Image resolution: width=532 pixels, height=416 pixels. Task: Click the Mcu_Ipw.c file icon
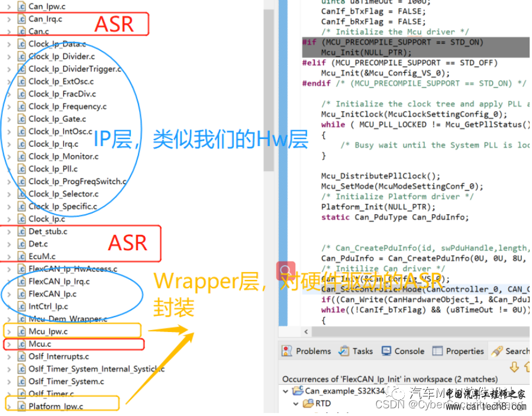22,331
